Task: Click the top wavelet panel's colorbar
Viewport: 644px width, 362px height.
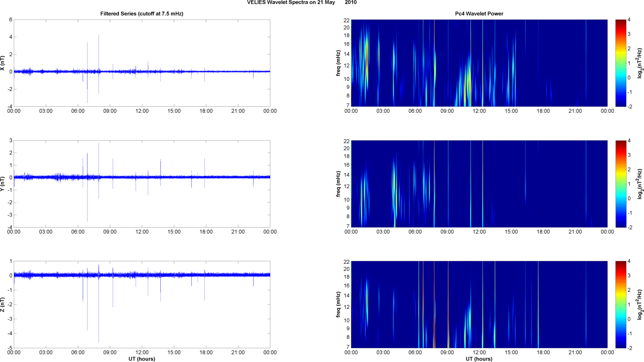Action: (x=621, y=63)
